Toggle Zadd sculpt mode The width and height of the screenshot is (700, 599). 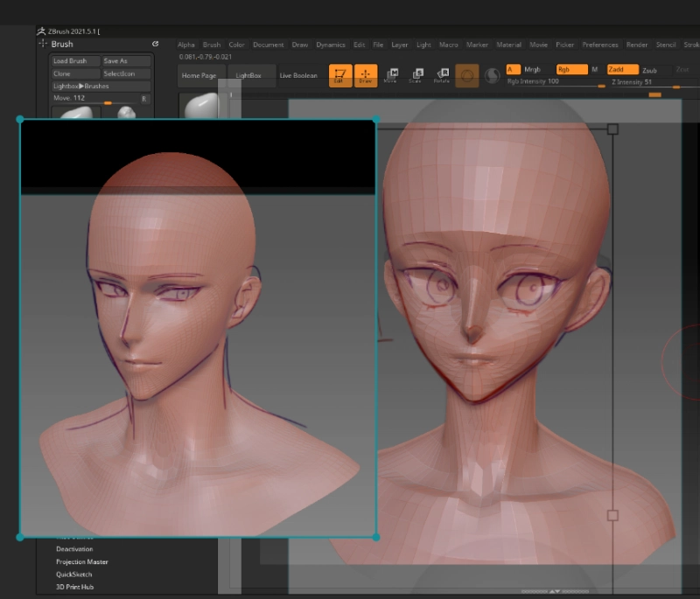coord(621,69)
